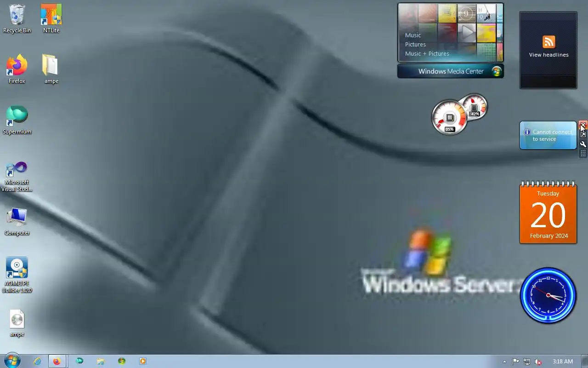Click the play thumbnail in Media Center gadget
This screenshot has width=588, height=368.
tap(467, 33)
